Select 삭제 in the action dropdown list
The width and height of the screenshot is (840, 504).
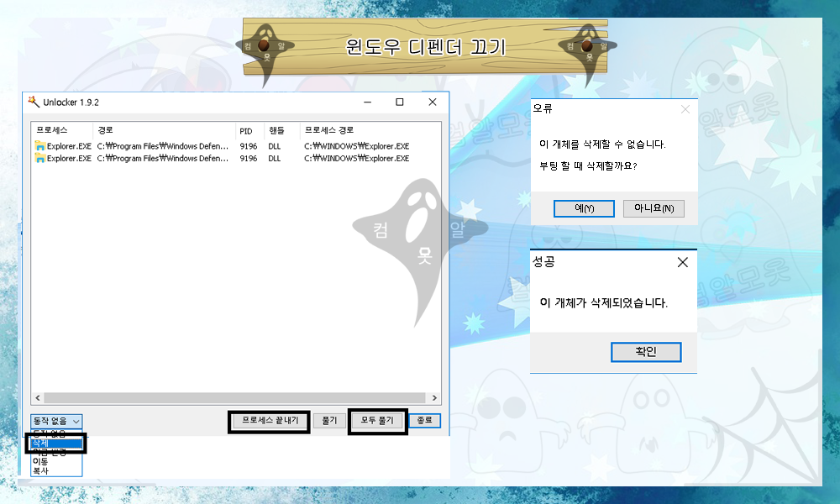56,444
